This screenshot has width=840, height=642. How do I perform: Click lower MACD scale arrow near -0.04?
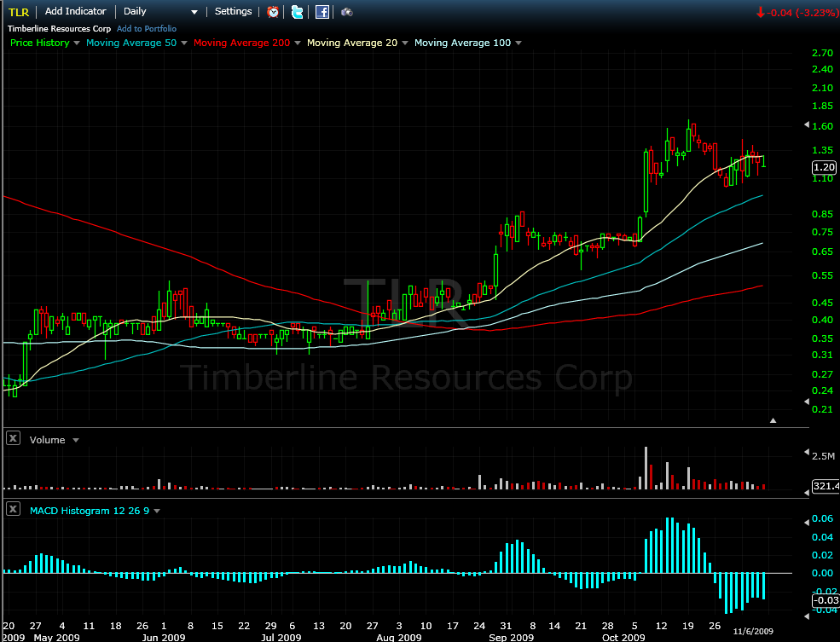click(807, 616)
